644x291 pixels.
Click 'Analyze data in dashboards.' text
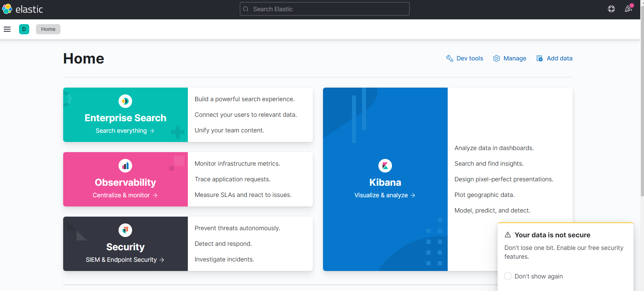494,148
